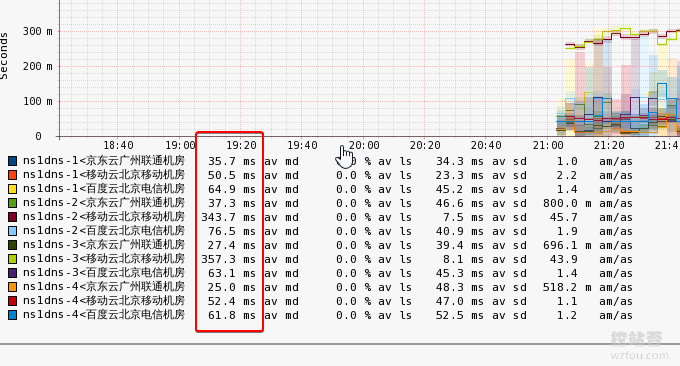Click the orange-red swatch for ns1dns-1 移动云北京移动机房

[13, 175]
